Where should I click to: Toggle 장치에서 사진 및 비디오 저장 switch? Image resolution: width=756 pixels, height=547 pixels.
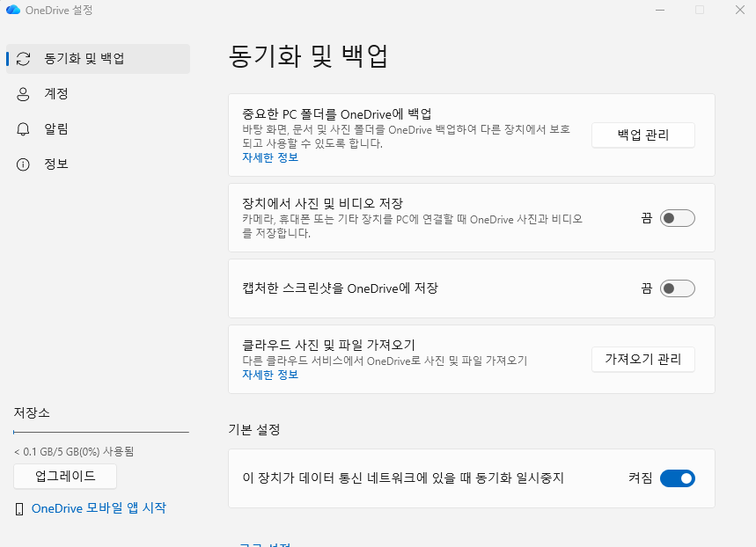tap(678, 218)
